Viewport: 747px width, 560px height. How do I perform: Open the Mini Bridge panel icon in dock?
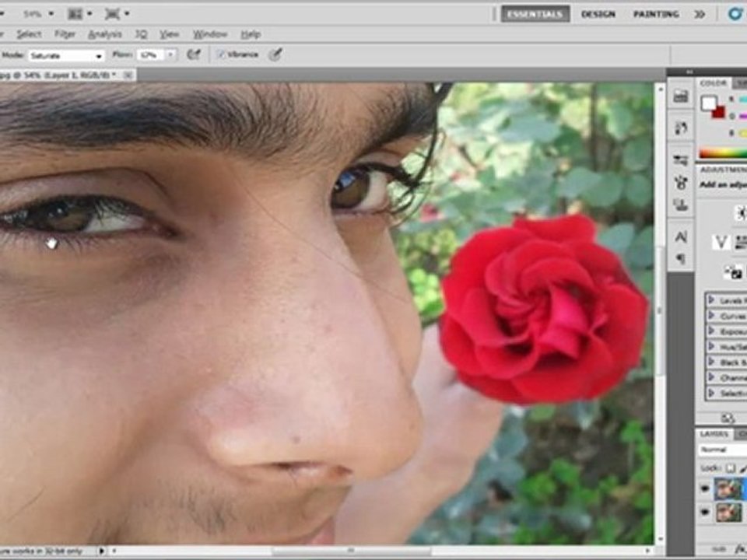pos(680,96)
